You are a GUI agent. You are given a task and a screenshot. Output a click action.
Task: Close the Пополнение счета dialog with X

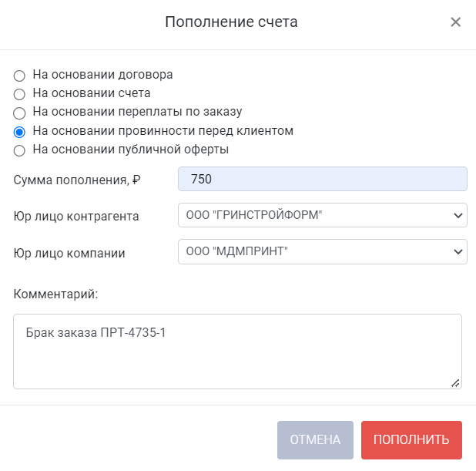click(456, 22)
